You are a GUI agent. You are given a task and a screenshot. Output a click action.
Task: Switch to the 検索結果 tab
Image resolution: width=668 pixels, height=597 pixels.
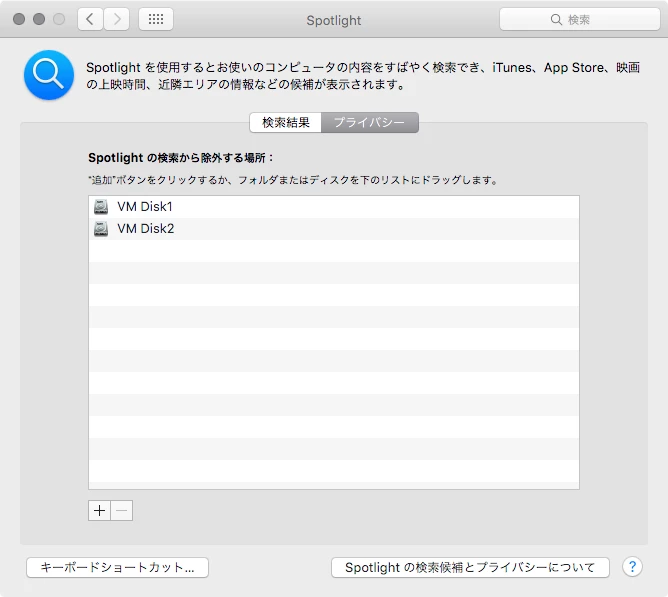(x=285, y=123)
